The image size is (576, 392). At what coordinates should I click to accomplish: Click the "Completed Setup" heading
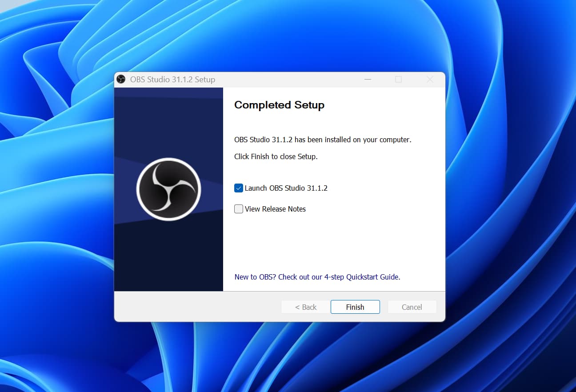[x=279, y=105]
